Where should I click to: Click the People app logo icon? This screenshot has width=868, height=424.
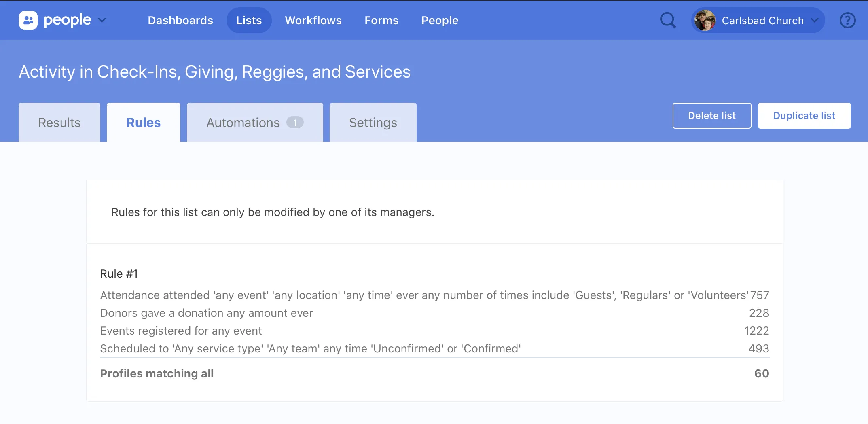(x=28, y=20)
